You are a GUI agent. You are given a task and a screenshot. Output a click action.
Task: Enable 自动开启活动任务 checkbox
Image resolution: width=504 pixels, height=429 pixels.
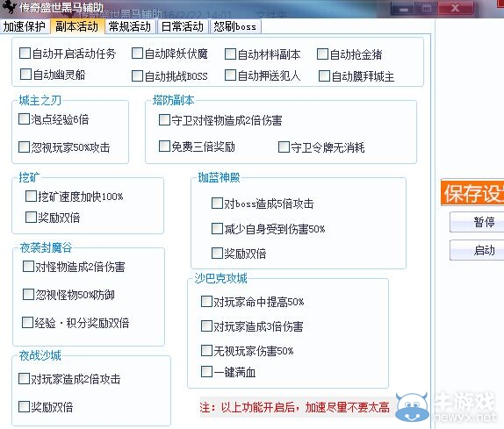click(x=25, y=54)
